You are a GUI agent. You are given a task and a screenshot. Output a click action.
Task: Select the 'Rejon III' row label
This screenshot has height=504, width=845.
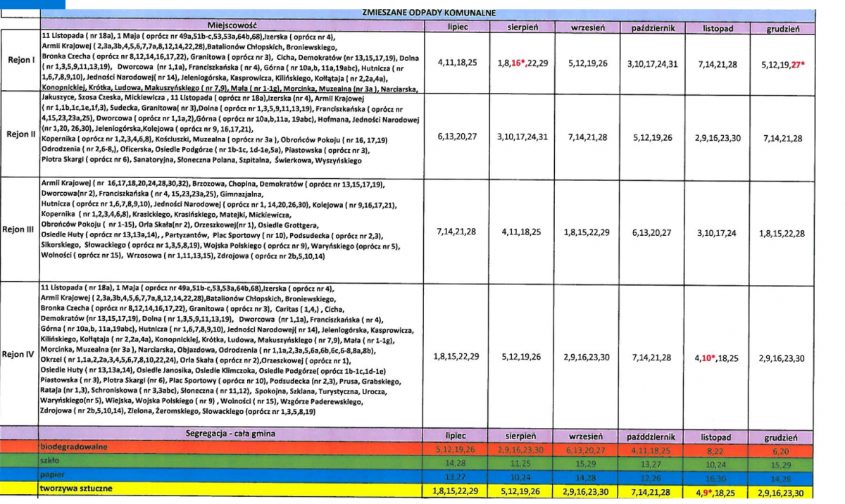tap(19, 229)
